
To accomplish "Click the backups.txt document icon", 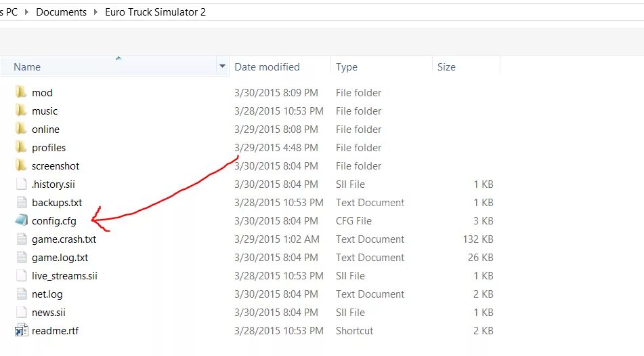I will (x=22, y=202).
